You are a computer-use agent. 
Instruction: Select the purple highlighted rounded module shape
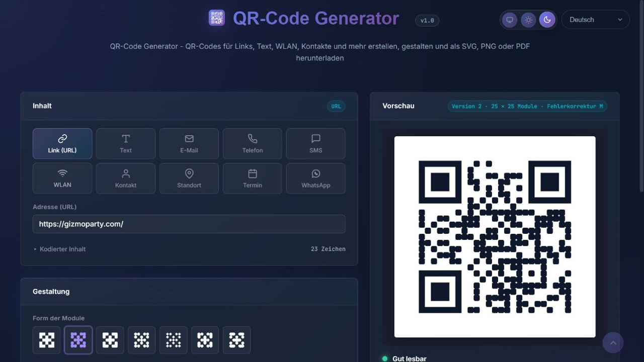[x=78, y=340]
